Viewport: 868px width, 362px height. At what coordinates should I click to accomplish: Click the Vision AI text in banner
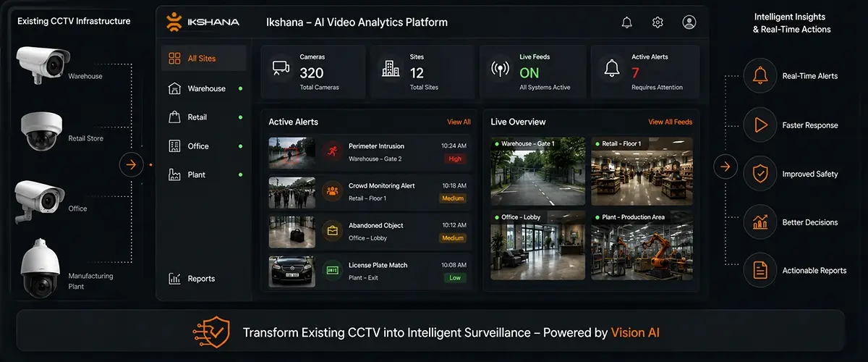[x=635, y=333]
